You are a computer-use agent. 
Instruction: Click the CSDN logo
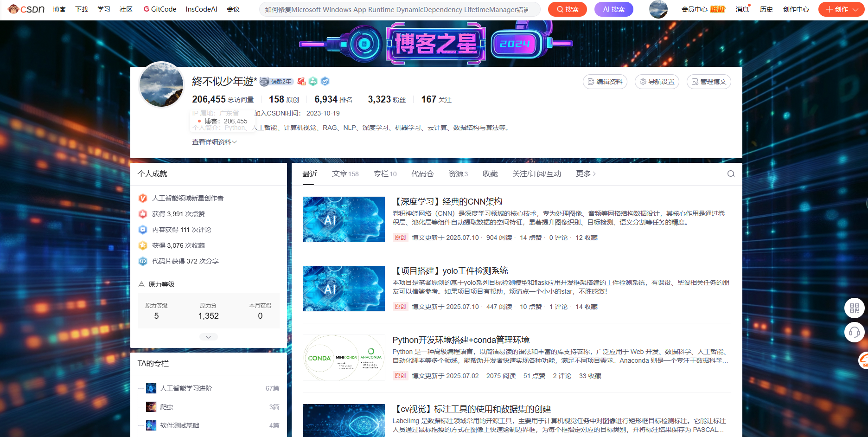tap(26, 9)
